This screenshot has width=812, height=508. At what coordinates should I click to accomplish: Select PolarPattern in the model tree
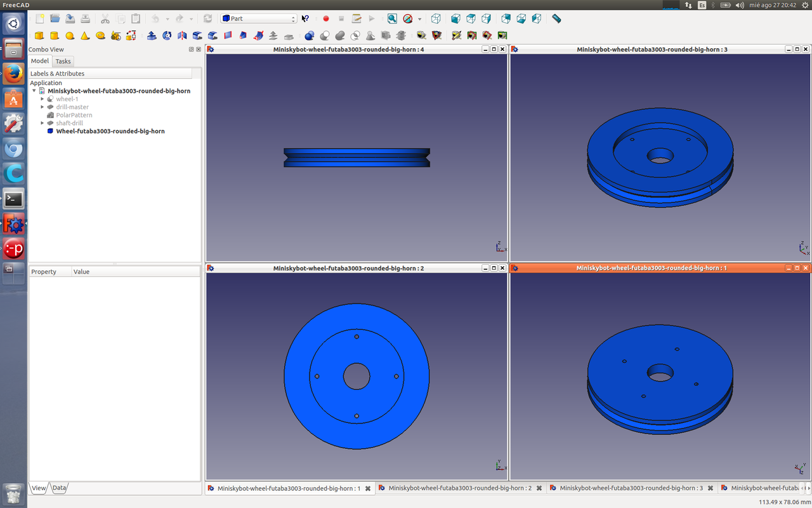(x=74, y=115)
